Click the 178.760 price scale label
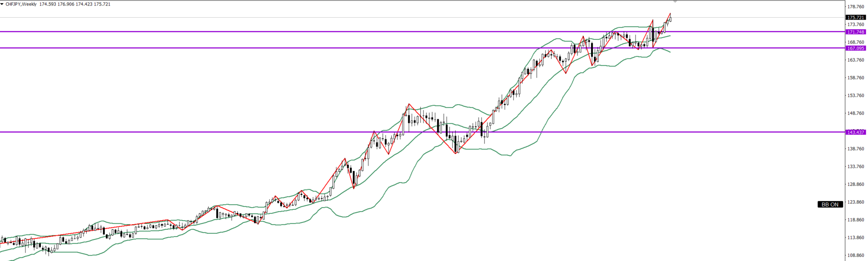 855,7
